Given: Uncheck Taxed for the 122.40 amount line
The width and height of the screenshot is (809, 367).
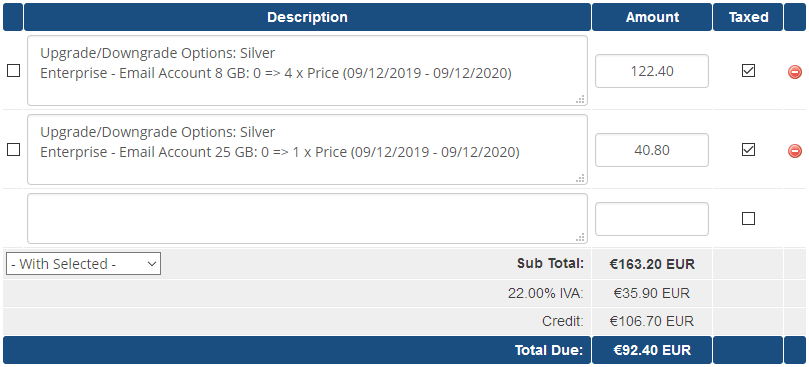Looking at the screenshot, I should point(748,71).
